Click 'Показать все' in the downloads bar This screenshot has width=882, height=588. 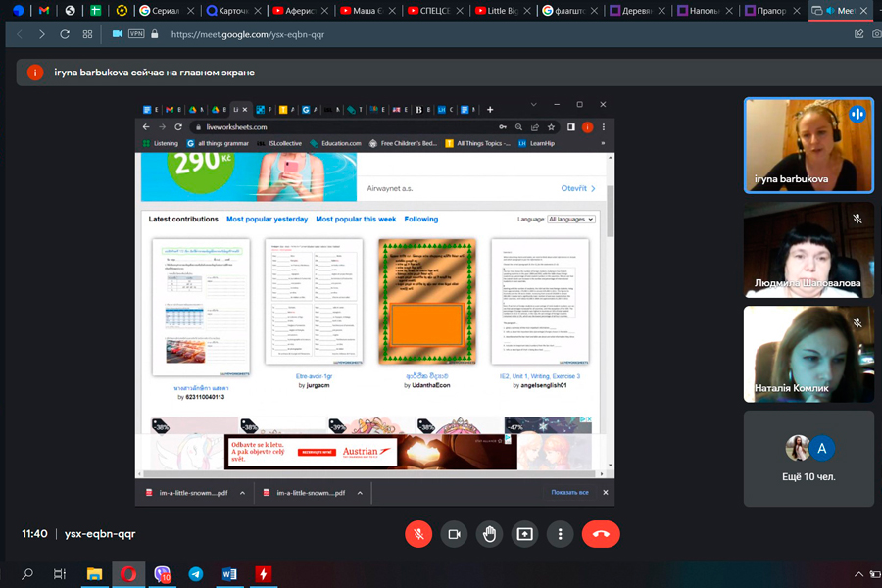coord(569,492)
